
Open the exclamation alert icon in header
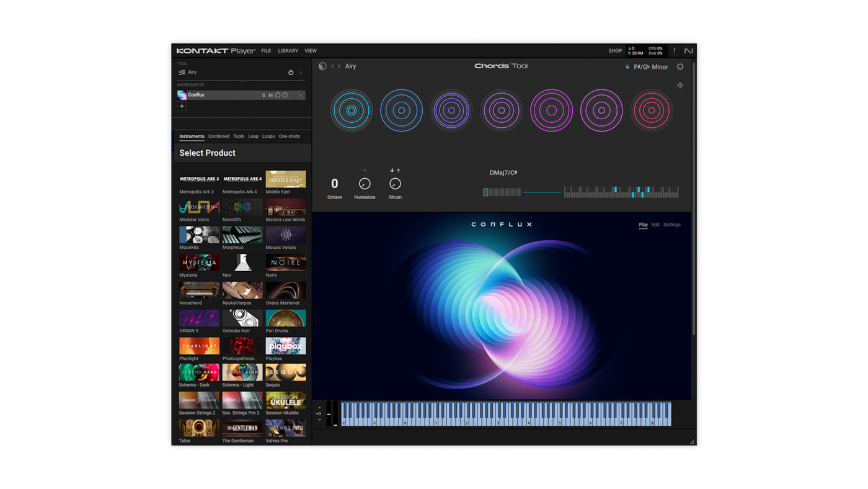(675, 51)
